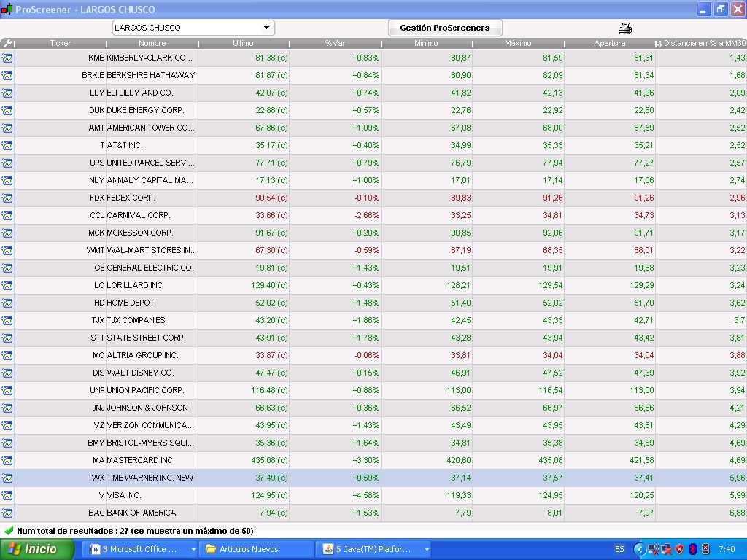
Task: Open chart icon for STT row
Action: (7, 338)
